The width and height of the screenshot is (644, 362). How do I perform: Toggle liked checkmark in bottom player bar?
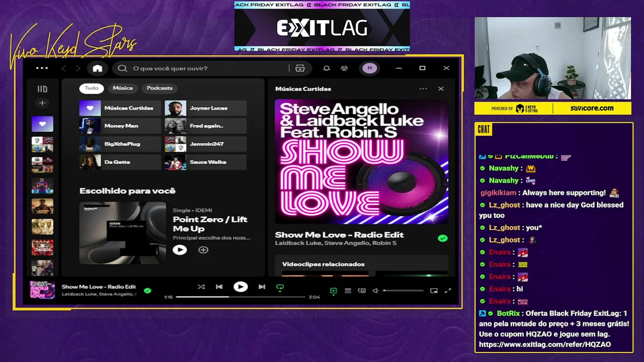[147, 291]
